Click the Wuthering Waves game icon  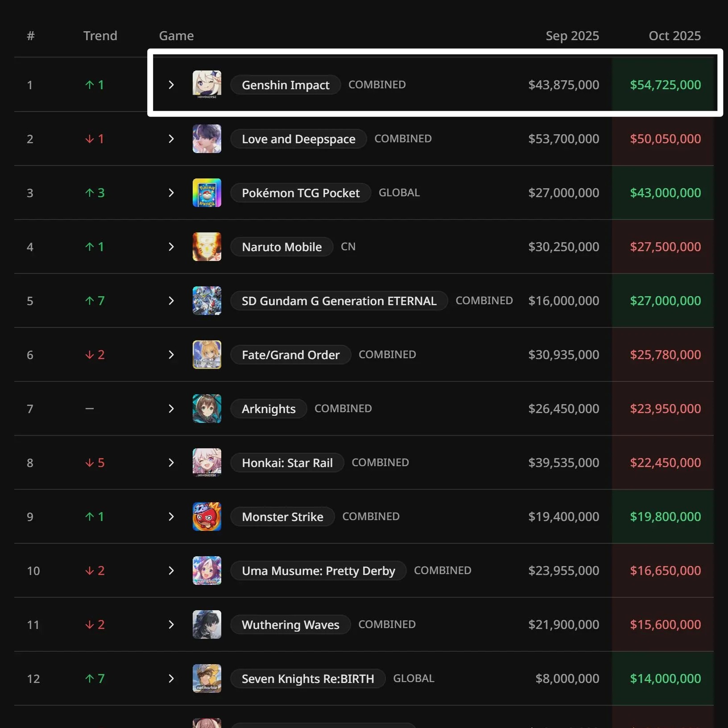pos(207,625)
